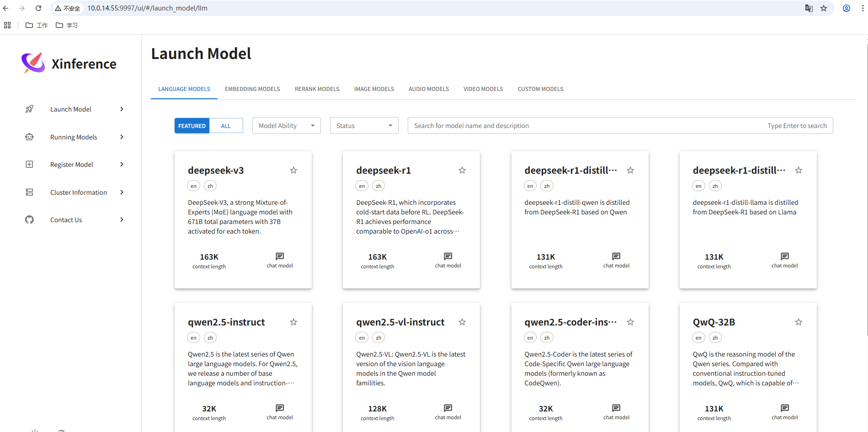
Task: Click the zh language tag on deepseek-r1
Action: (378, 186)
